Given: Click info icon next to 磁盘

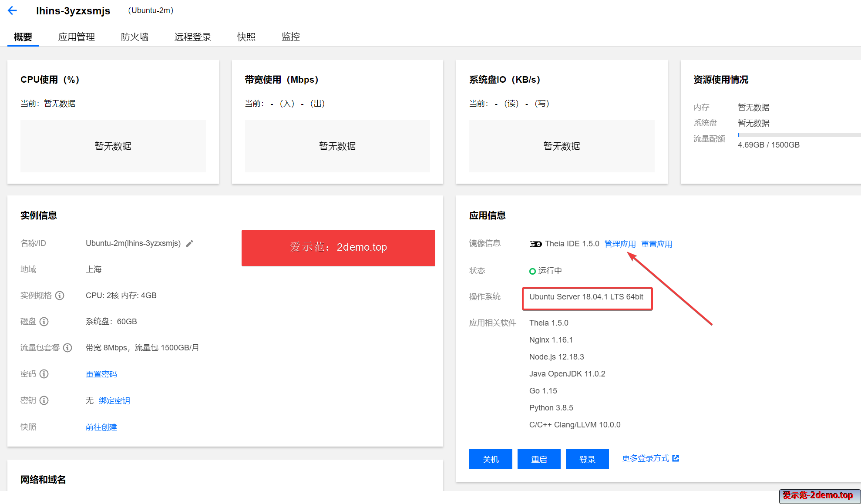Looking at the screenshot, I should click(x=44, y=322).
